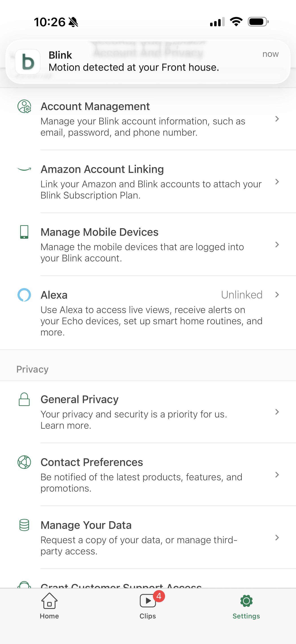Tap the Manage Your Data database icon
Image resolution: width=296 pixels, height=644 pixels.
[x=24, y=525]
